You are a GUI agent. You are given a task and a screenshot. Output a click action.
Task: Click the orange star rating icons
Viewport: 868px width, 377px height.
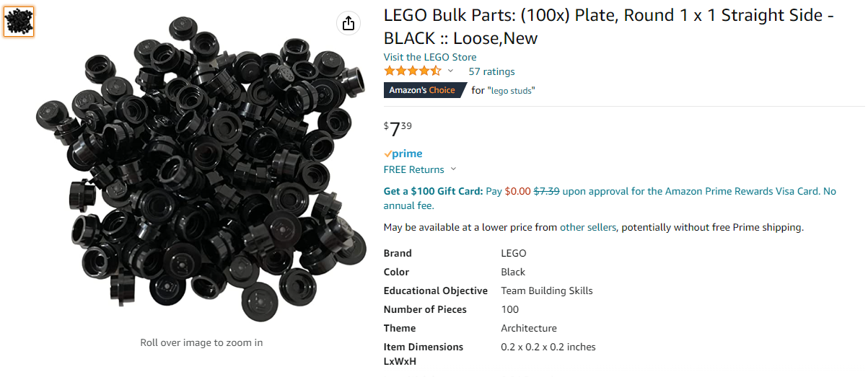click(412, 71)
